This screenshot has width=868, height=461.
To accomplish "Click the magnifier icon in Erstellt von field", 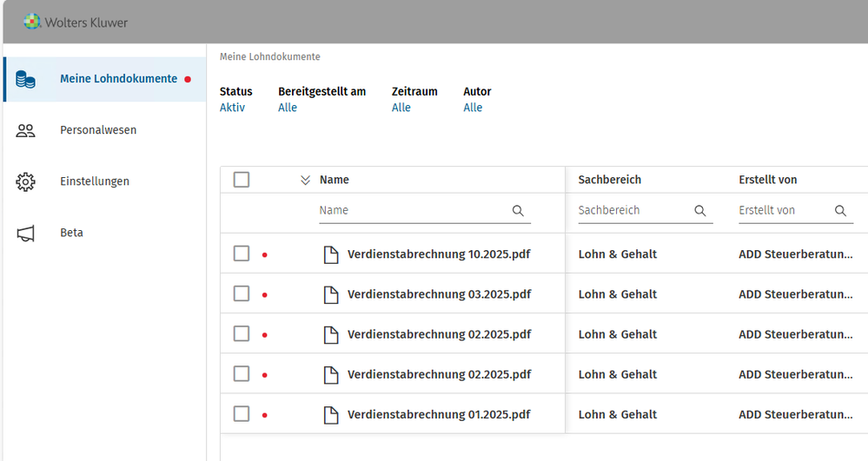I will click(840, 211).
